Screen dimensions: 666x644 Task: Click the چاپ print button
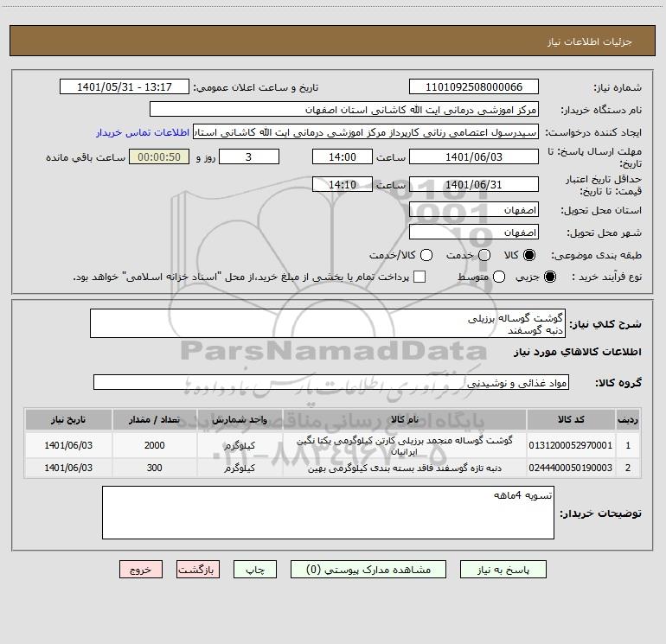coord(255,570)
